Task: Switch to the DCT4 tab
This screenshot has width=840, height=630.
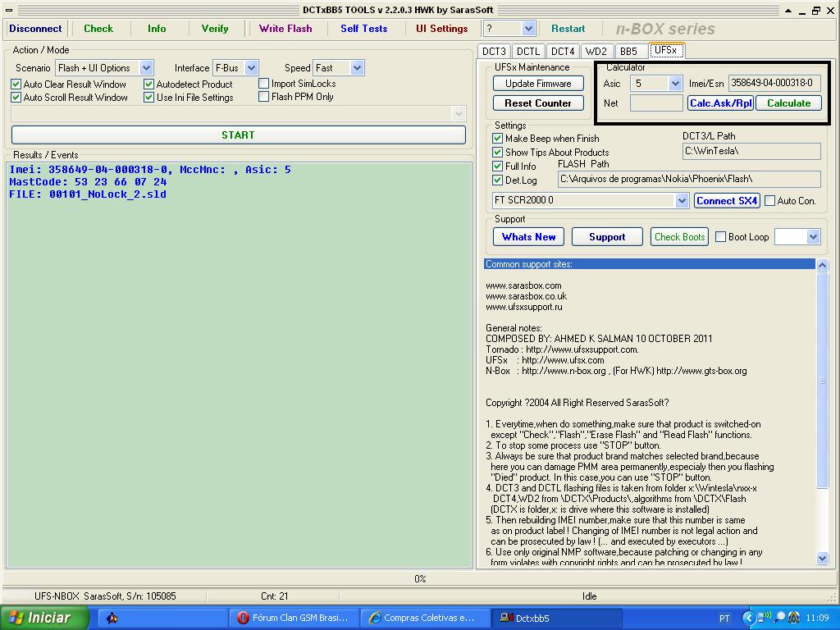Action: [563, 52]
